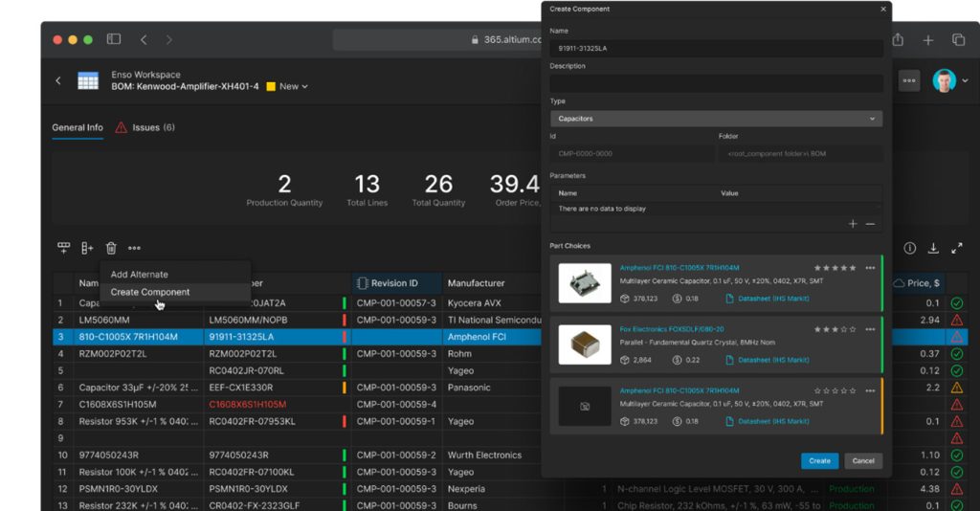Click the BOM table icon in header
Viewport: 980px width, 511px height.
pyautogui.click(x=88, y=80)
